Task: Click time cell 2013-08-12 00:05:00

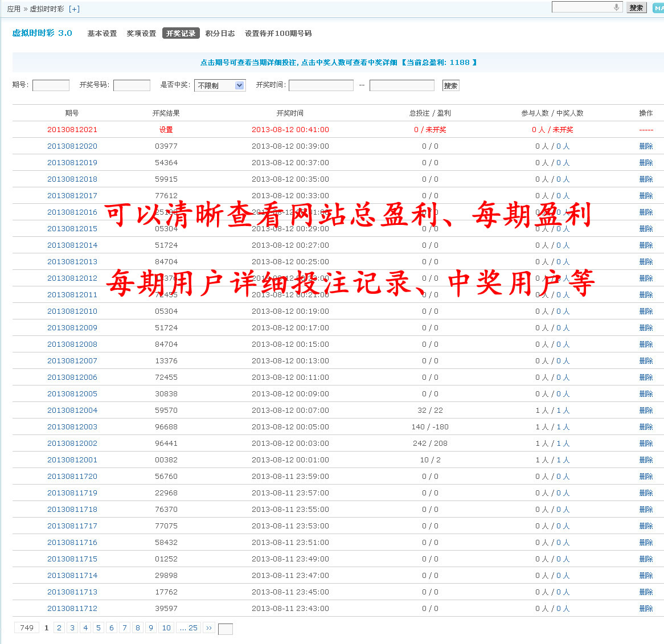Action: [x=290, y=427]
